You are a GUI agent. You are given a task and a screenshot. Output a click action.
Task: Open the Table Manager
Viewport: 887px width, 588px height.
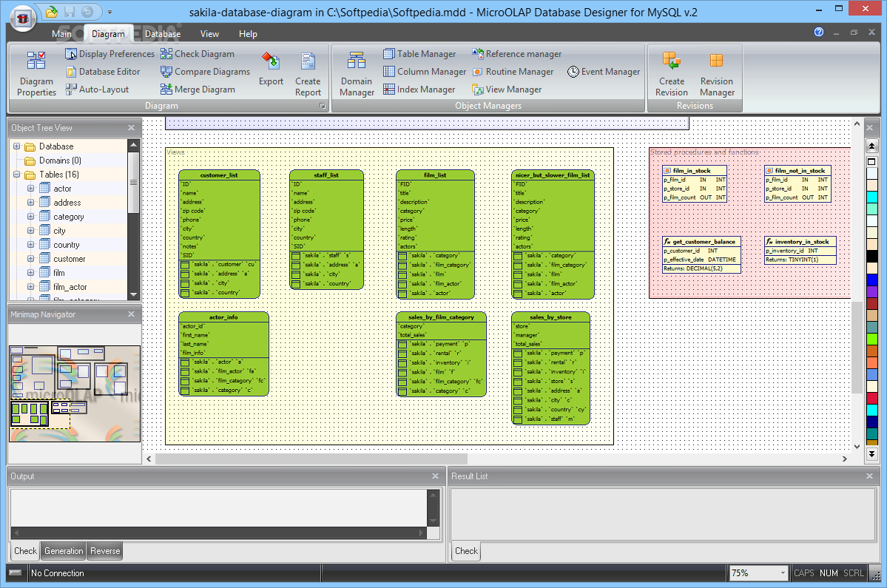point(419,54)
